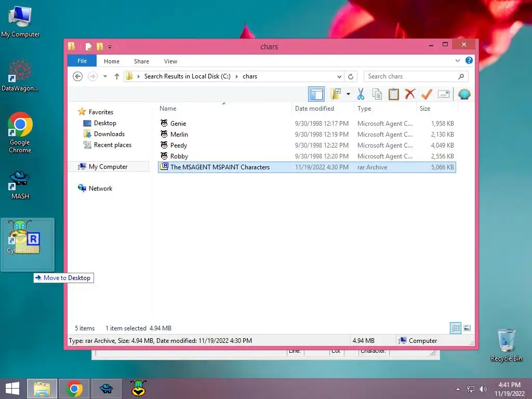The image size is (532, 399).
Task: Select the Merlin character file
Action: click(307, 135)
